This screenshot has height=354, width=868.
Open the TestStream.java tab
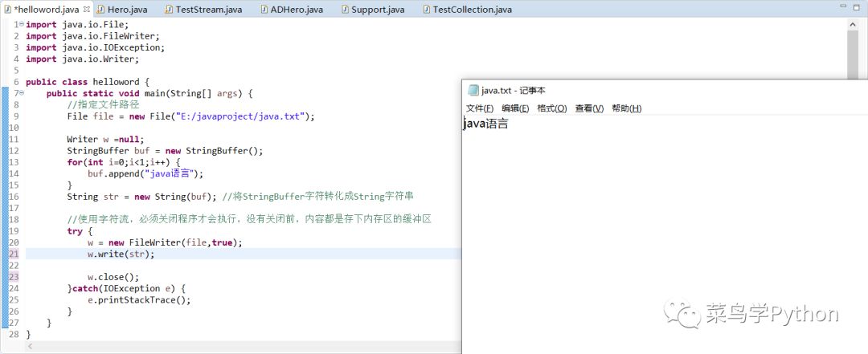coord(203,10)
